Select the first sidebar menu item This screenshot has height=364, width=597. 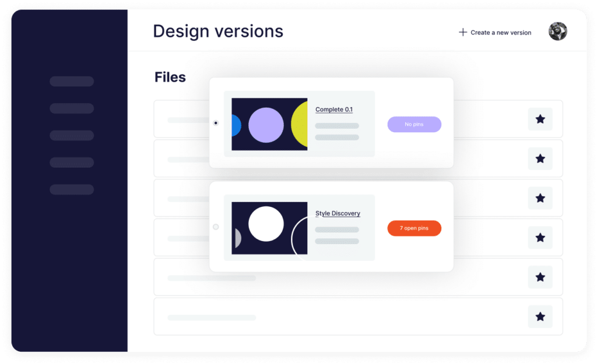[x=72, y=82]
